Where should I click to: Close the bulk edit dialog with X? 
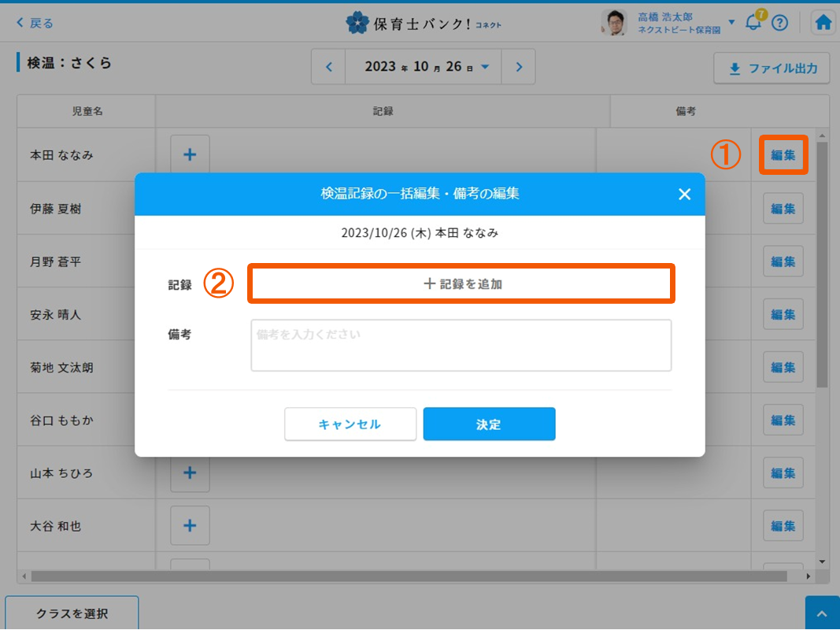[x=684, y=194]
